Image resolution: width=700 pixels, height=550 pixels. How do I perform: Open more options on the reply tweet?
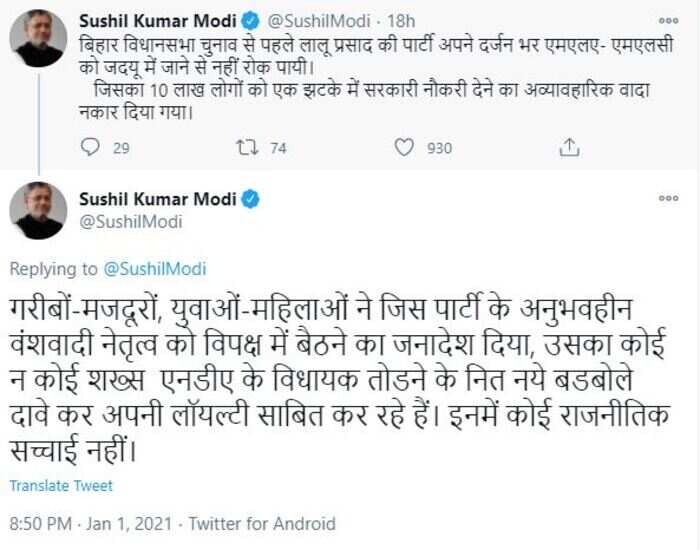(668, 198)
